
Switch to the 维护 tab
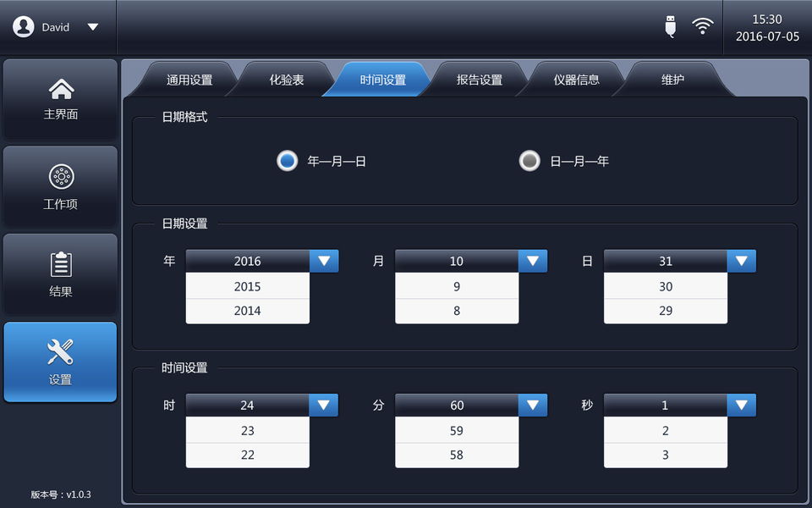[x=672, y=80]
